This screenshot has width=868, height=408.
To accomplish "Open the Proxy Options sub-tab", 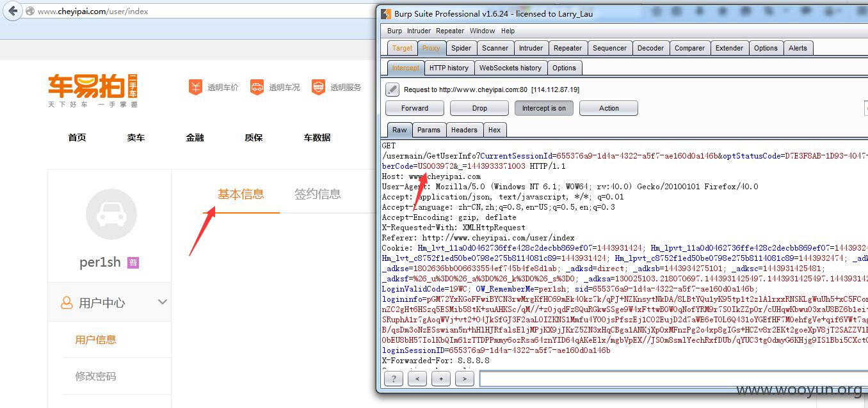I will tap(564, 68).
